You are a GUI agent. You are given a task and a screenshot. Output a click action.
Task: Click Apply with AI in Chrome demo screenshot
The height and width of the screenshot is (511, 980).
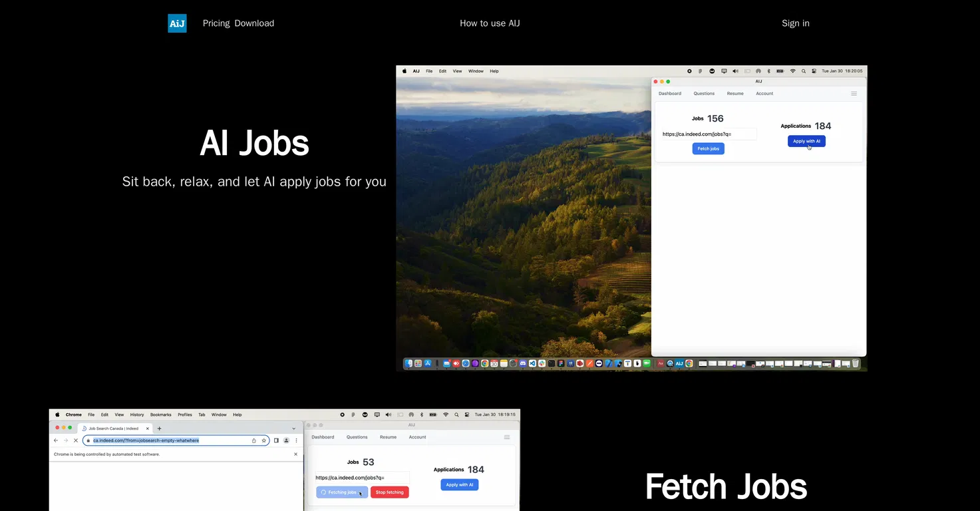point(459,484)
